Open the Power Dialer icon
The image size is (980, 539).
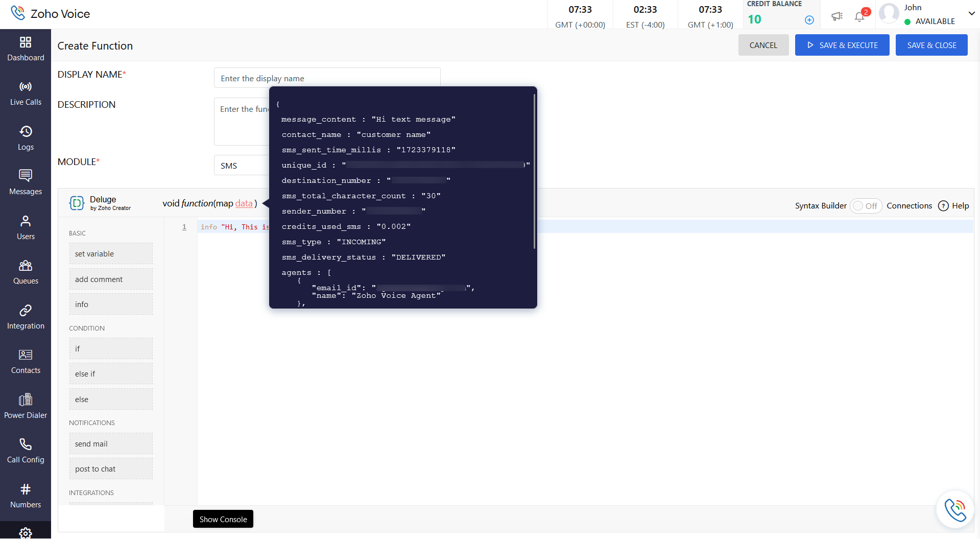[x=26, y=400]
